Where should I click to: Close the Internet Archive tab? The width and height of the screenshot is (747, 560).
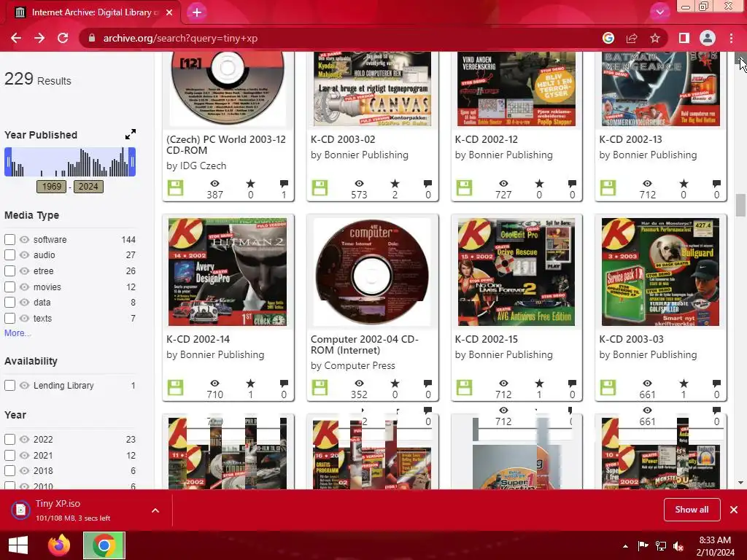point(169,12)
